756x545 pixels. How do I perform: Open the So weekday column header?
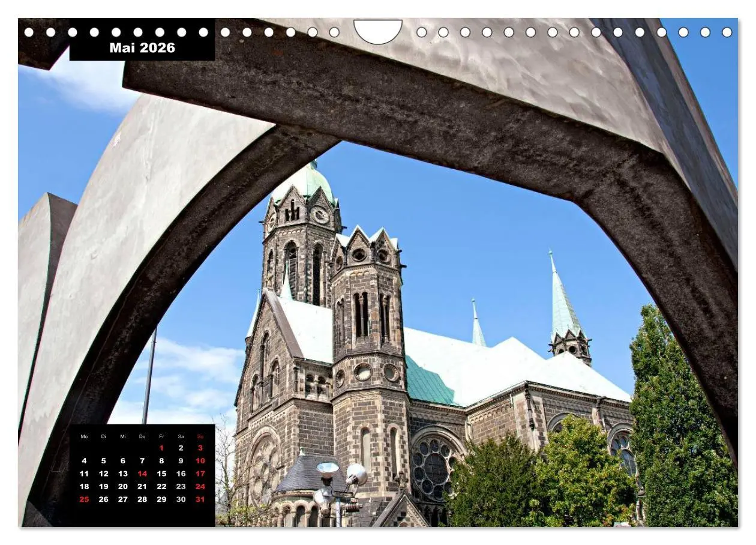[x=200, y=437]
